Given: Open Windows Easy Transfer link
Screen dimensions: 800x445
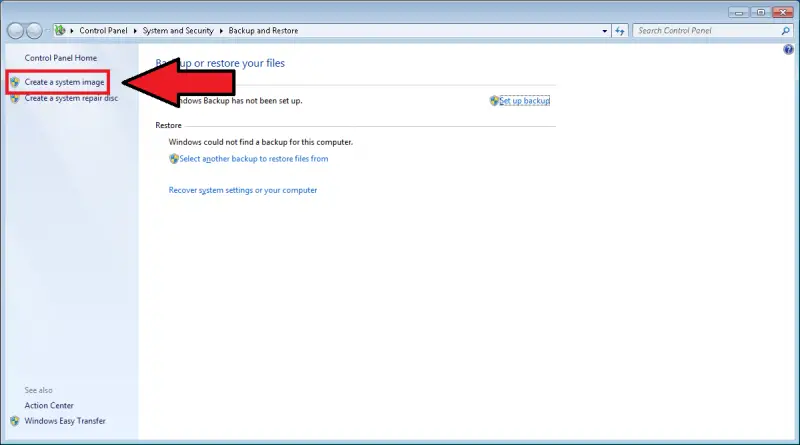Looking at the screenshot, I should [65, 421].
